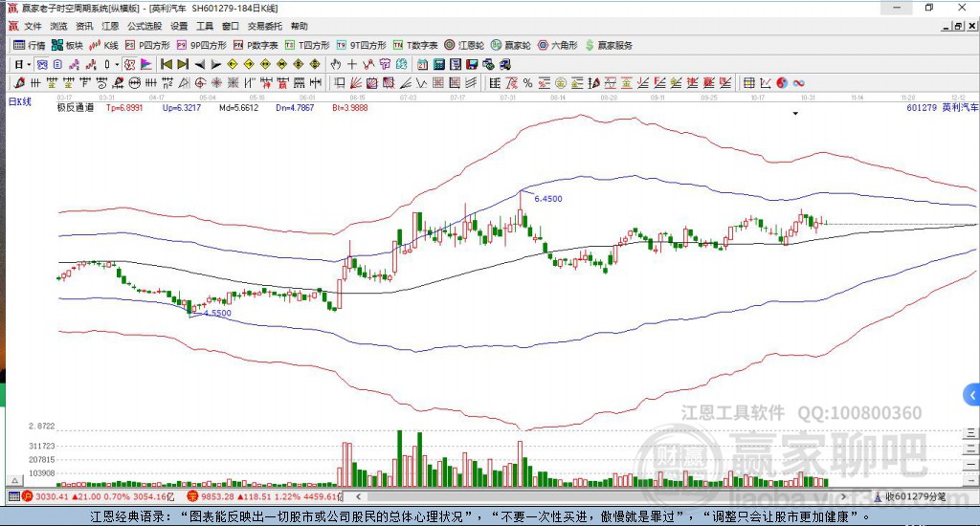
Task: Jump to first bar icon
Action: click(167, 64)
